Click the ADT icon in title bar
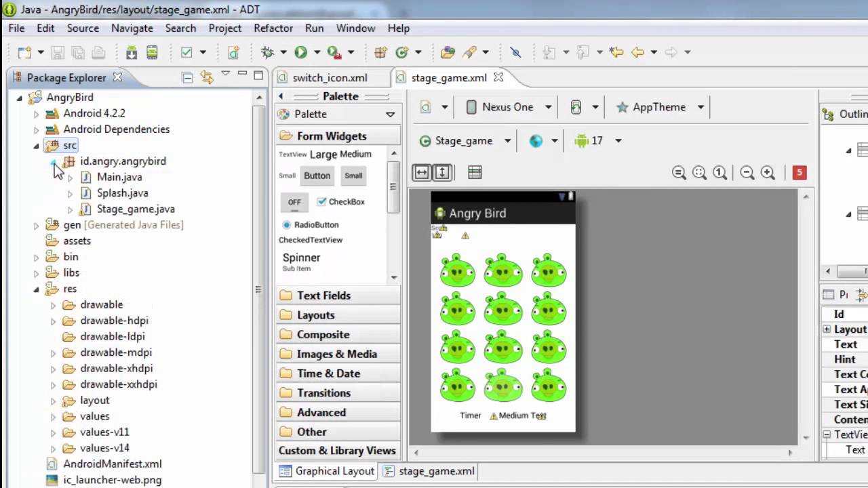This screenshot has width=868, height=488. coord(9,9)
